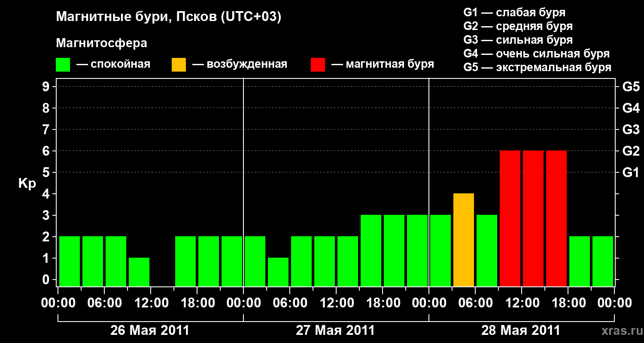Viewport: 644px width, 343px height.
Task: Click the green Kp 3 bar at 21:00 on 27 Мая
Action: (417, 251)
